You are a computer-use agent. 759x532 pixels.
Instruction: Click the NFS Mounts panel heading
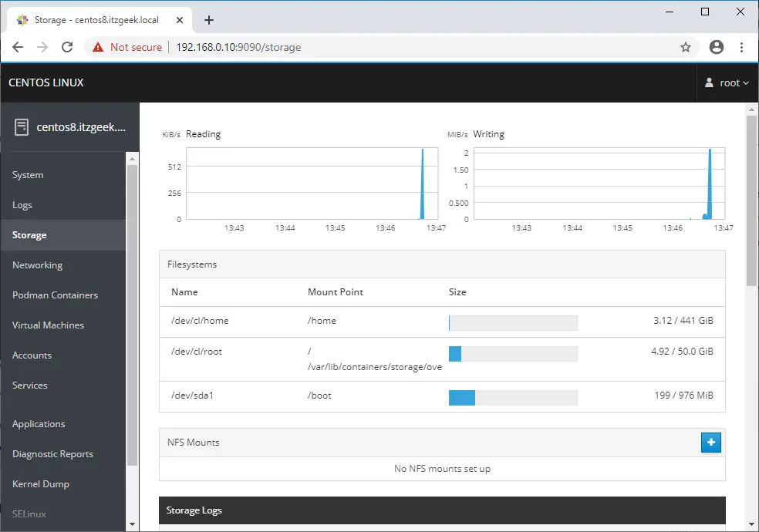click(193, 443)
